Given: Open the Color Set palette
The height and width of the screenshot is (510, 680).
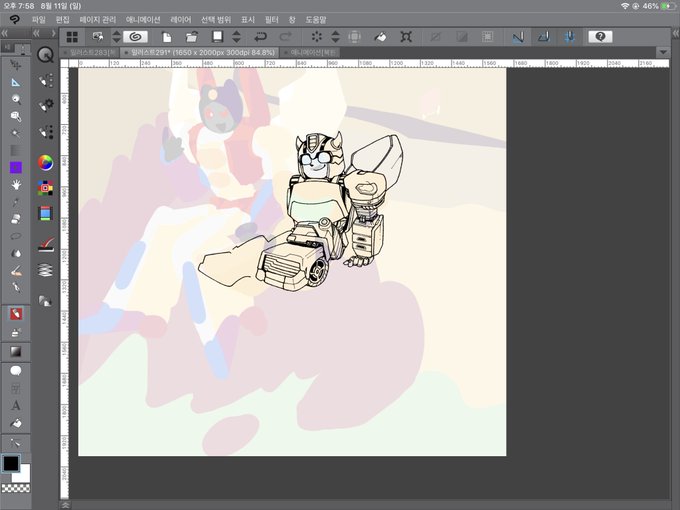Looking at the screenshot, I should [x=45, y=187].
